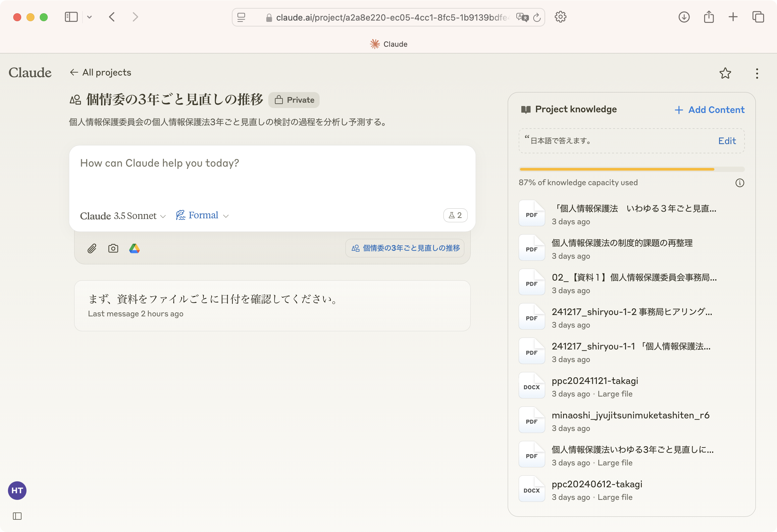Open the Share button in Safari toolbar

click(x=709, y=17)
